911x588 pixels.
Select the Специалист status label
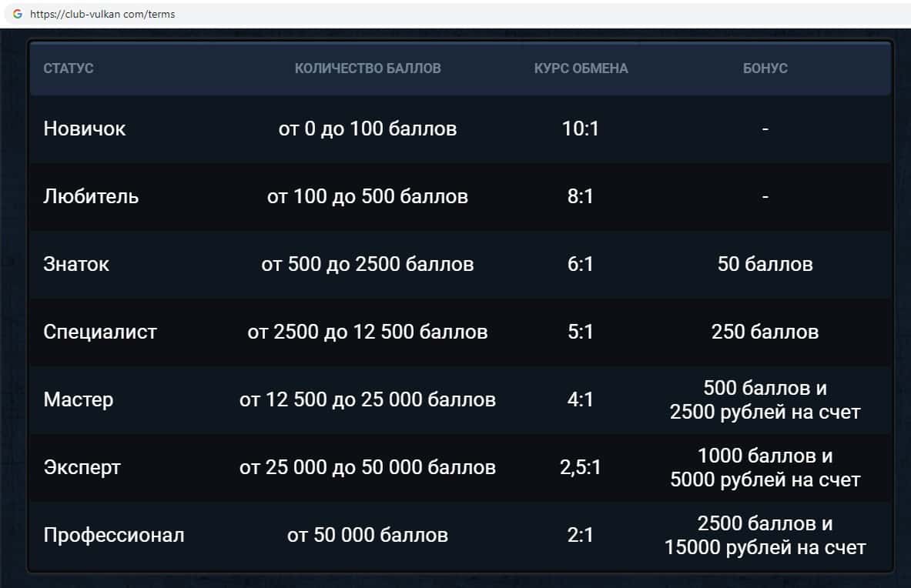[x=100, y=332]
